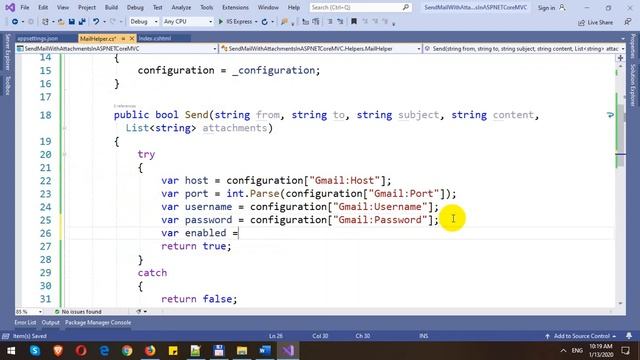This screenshot has height=360, width=640.
Task: Click the Uncomment selected lines icon
Action: (x=340, y=22)
